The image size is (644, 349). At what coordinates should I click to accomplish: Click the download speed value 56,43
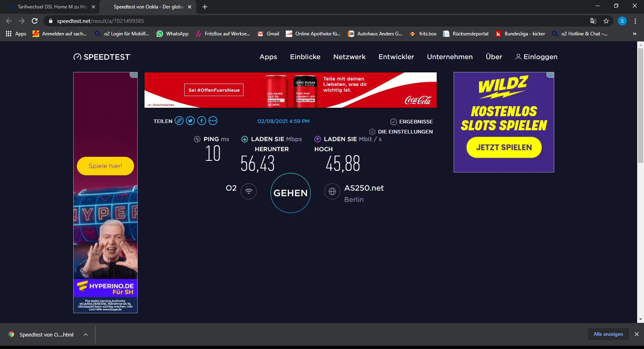(258, 164)
